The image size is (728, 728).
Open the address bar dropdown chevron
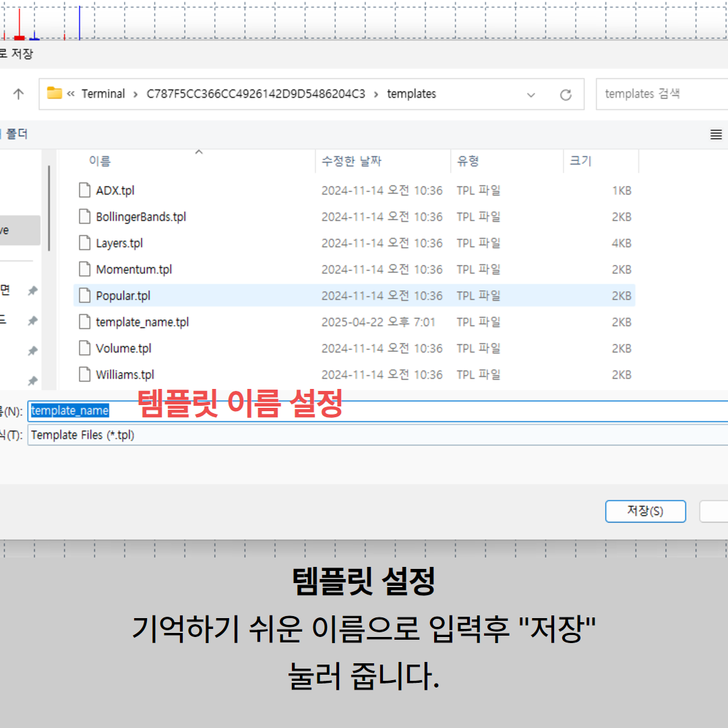(x=531, y=94)
